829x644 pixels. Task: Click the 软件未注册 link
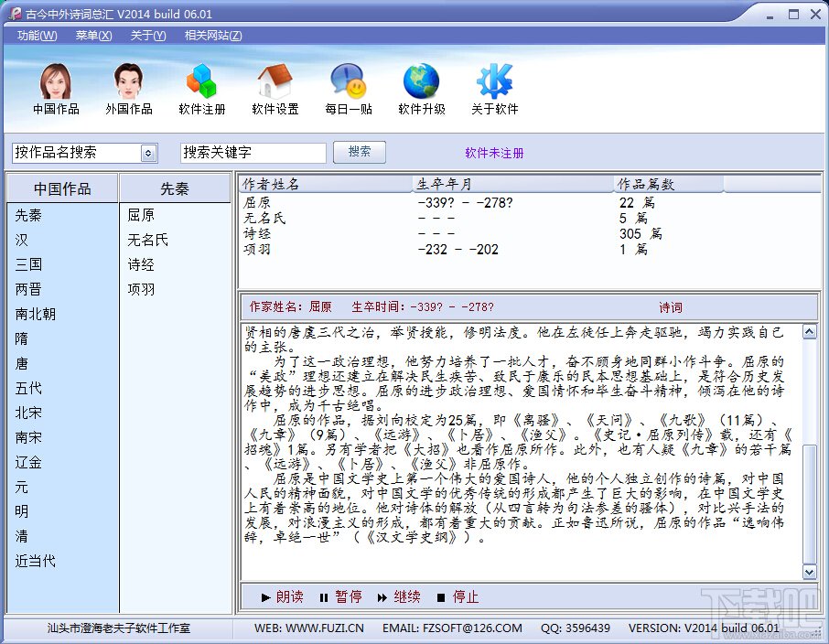click(494, 154)
